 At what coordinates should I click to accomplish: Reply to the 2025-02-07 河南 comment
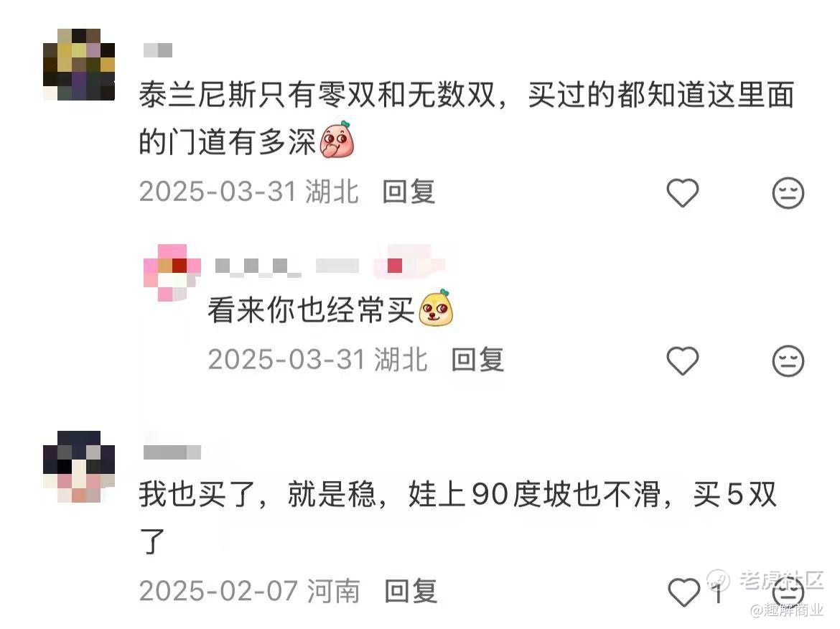click(411, 591)
